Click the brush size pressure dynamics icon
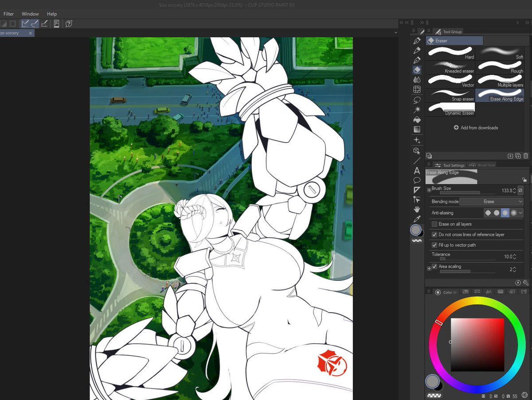The width and height of the screenshot is (532, 400). 520,190
